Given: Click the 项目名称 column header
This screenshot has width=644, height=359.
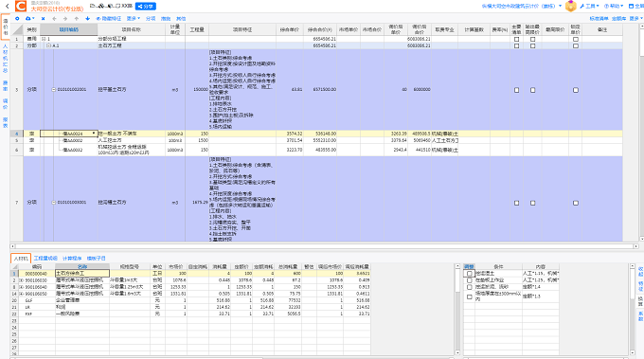Looking at the screenshot, I should pyautogui.click(x=132, y=29).
